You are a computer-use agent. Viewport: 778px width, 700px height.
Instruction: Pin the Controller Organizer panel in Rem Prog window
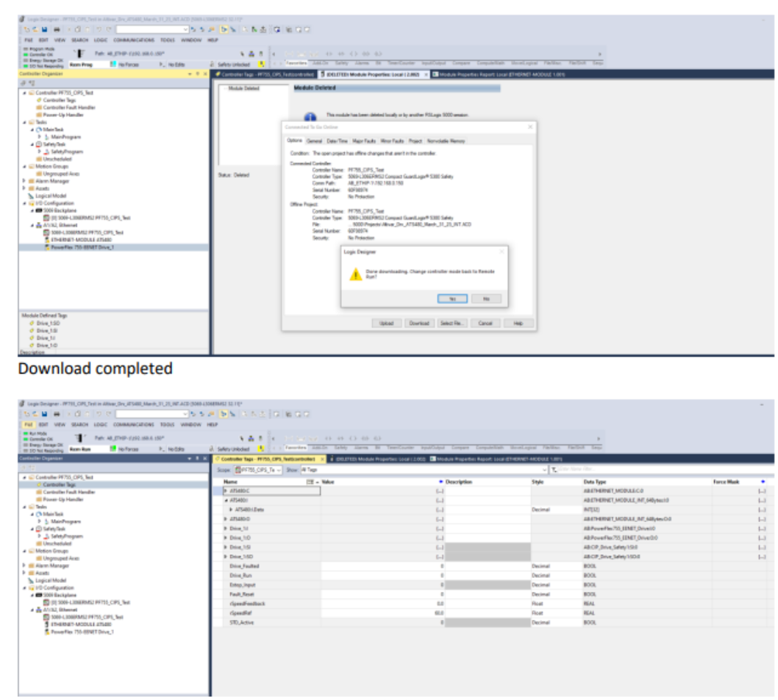(x=197, y=74)
